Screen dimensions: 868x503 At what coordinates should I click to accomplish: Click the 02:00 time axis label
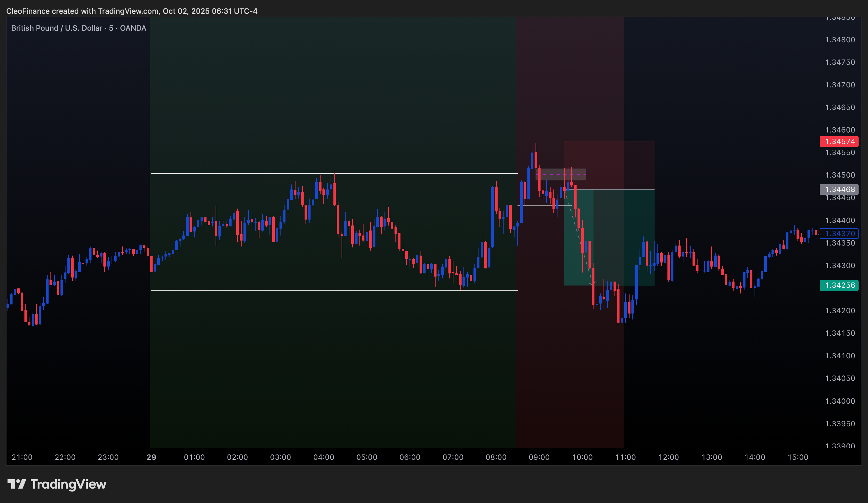(237, 457)
